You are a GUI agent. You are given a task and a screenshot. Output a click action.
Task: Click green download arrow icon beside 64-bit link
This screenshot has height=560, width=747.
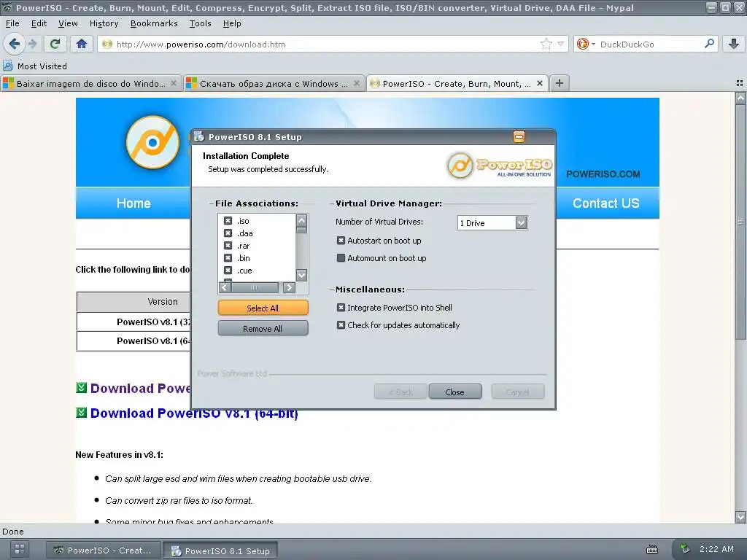pos(82,413)
